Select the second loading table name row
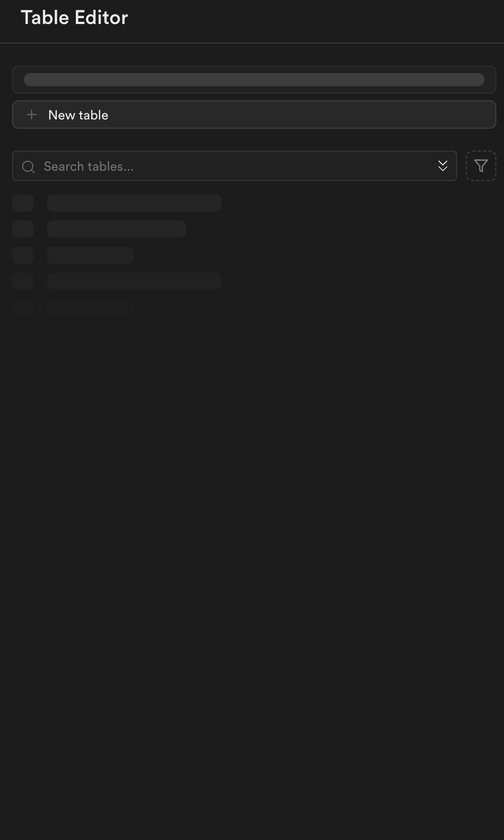This screenshot has width=504, height=840. pyautogui.click(x=117, y=229)
